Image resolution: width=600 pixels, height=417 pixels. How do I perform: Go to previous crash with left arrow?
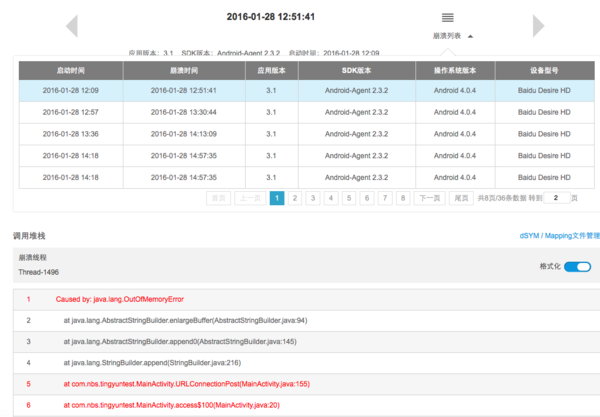(x=71, y=25)
